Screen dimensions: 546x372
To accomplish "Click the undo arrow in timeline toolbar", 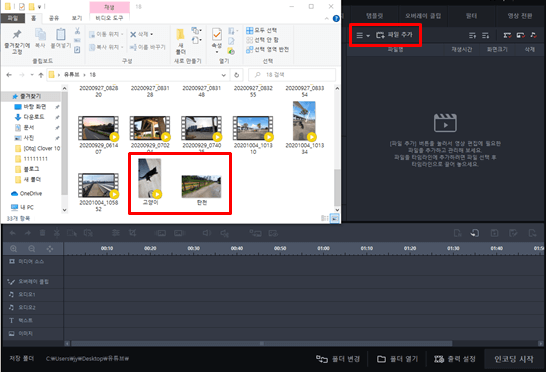I will (13, 233).
